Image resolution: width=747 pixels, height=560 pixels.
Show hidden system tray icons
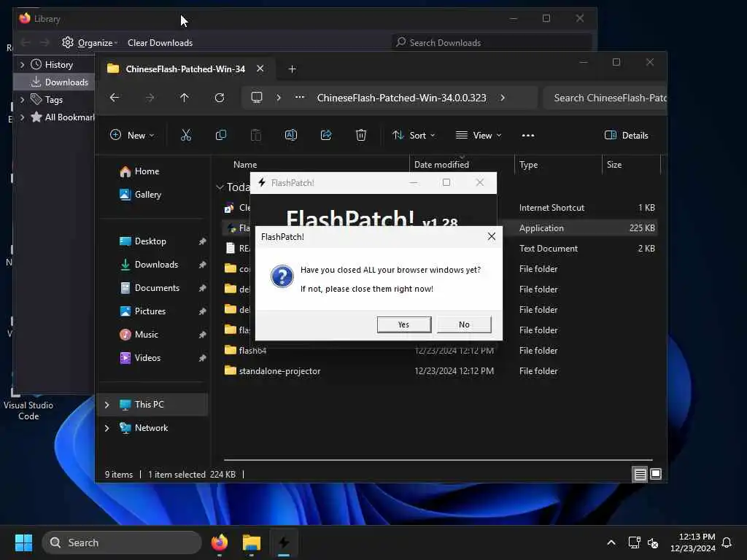pos(611,542)
